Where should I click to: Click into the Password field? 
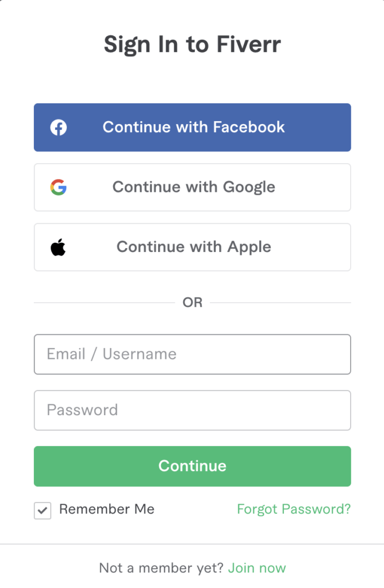tap(192, 410)
